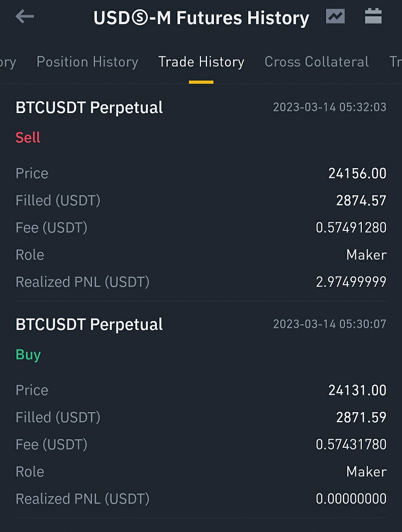Tap the filled amount 2874.57

[x=361, y=200]
